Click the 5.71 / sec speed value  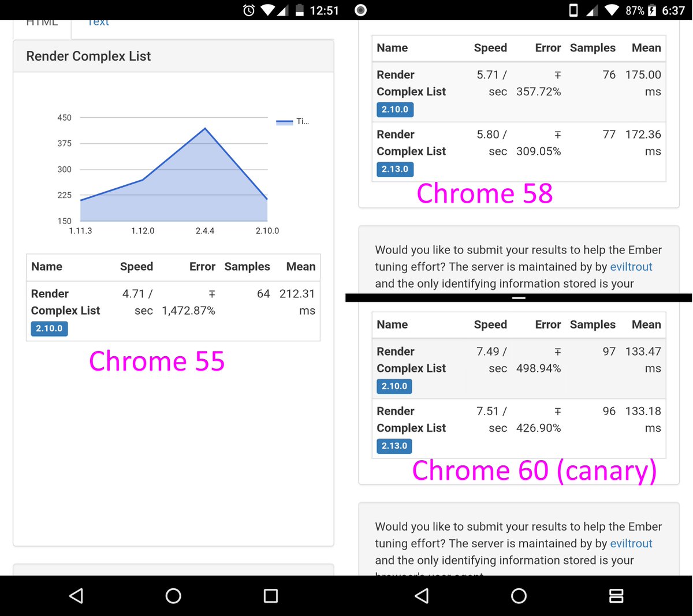point(491,83)
